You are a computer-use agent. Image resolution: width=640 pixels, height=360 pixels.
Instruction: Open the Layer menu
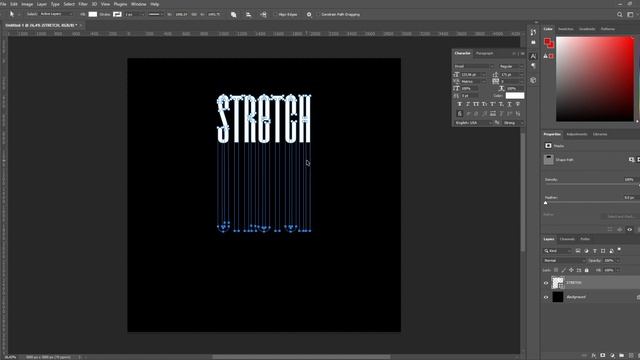[x=42, y=4]
